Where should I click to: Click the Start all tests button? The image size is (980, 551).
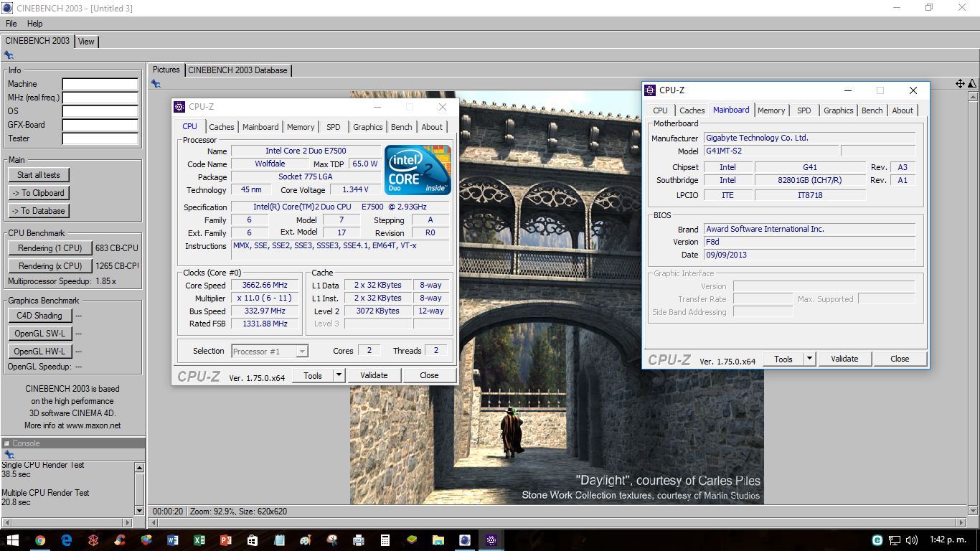click(39, 175)
